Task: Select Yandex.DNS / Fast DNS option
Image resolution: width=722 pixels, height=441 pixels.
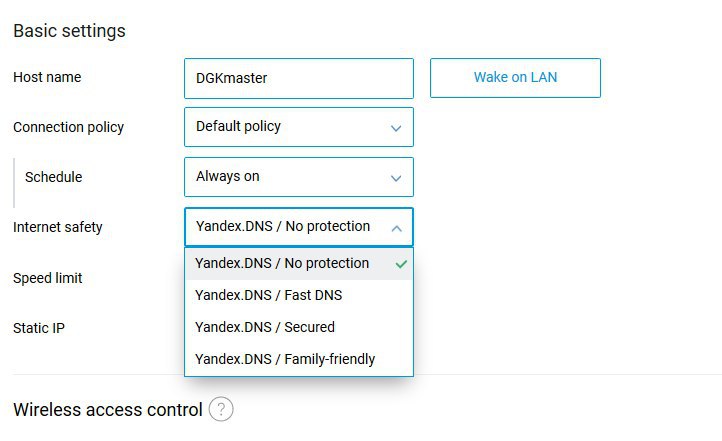Action: (299, 295)
